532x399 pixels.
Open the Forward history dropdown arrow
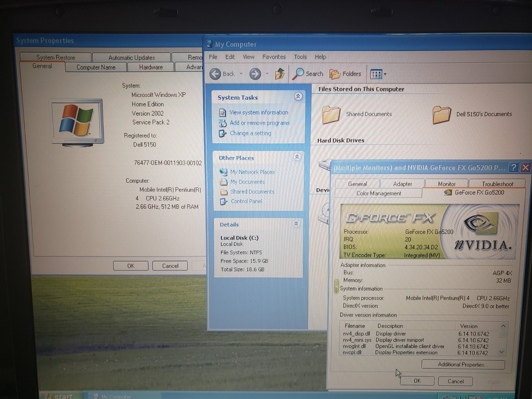[267, 74]
